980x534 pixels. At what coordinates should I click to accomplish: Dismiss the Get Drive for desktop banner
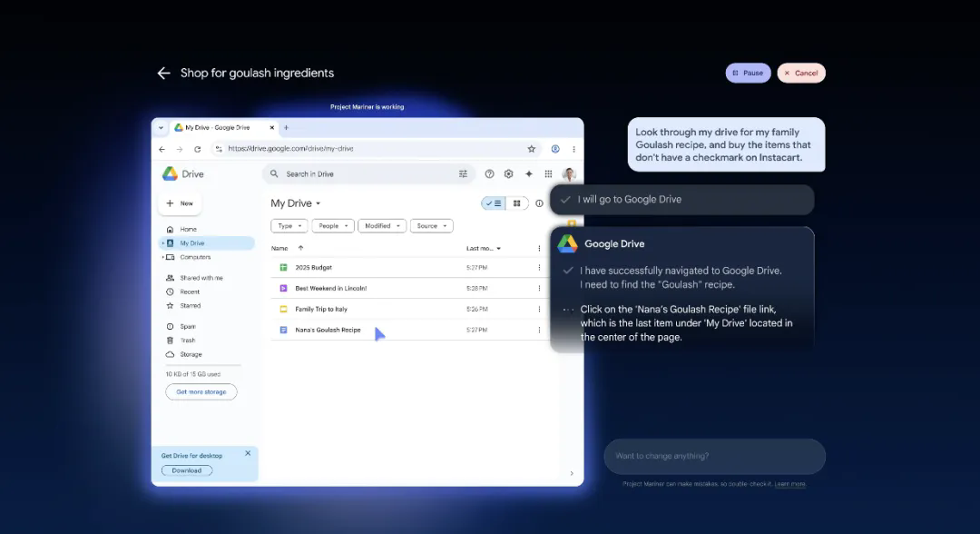point(248,453)
